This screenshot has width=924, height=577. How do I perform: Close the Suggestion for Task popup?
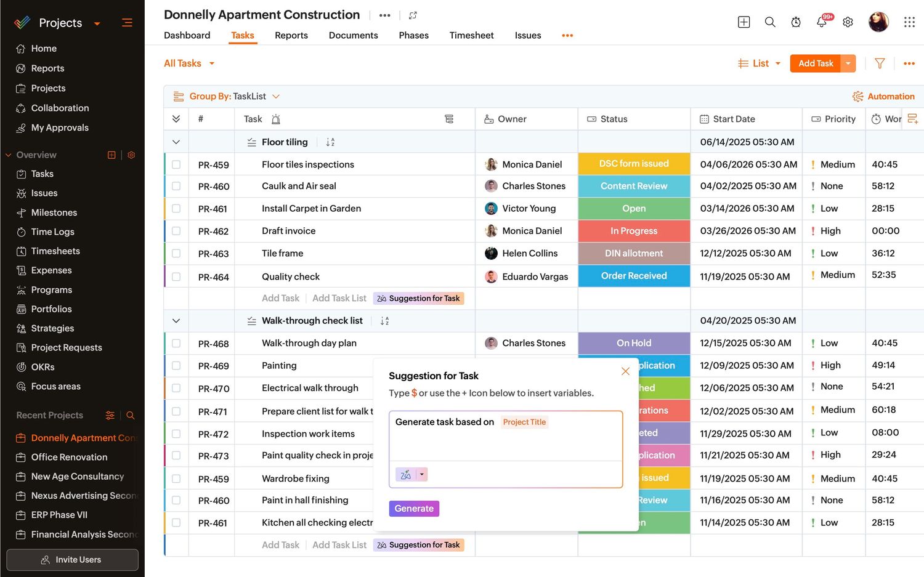pos(625,371)
